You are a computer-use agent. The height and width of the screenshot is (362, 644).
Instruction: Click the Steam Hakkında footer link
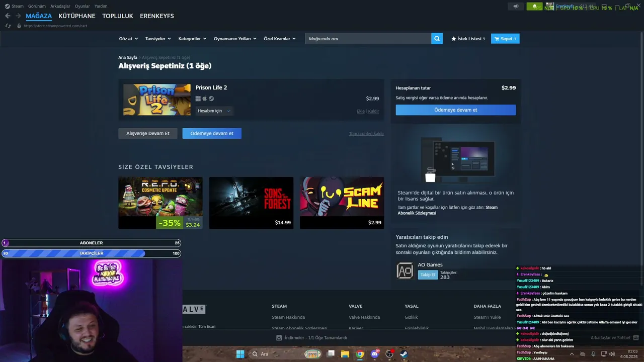(288, 317)
